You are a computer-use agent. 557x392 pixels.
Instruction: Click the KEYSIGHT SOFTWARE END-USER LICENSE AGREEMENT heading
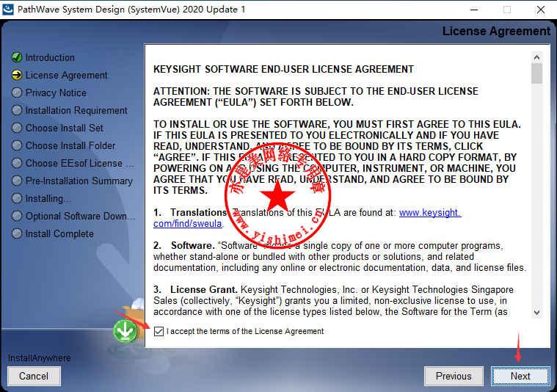click(283, 69)
